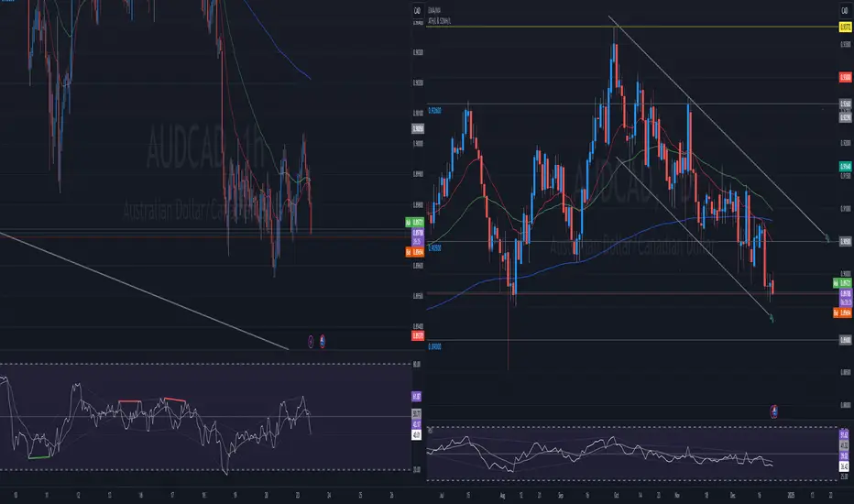Click the blue 0.89000 level label
The width and height of the screenshot is (854, 504).
coord(434,346)
